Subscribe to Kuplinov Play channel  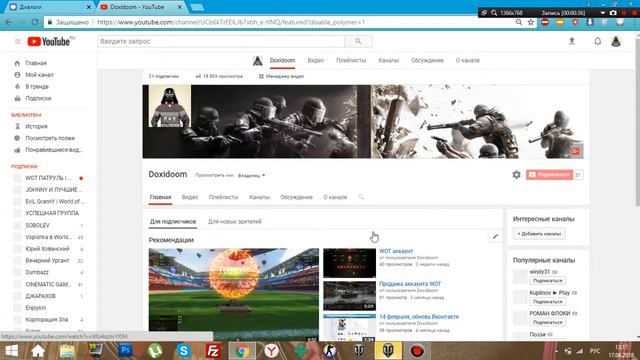coord(547,302)
